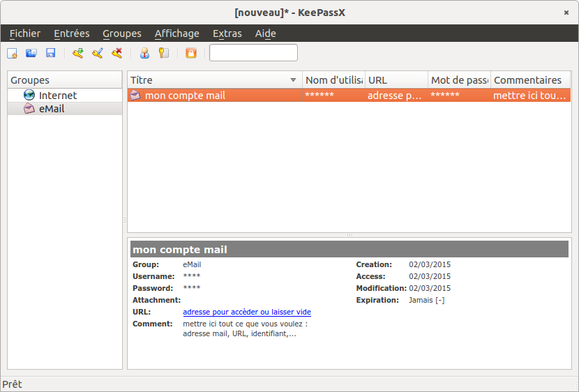
Task: Click the Groupes panel header
Action: pos(65,80)
